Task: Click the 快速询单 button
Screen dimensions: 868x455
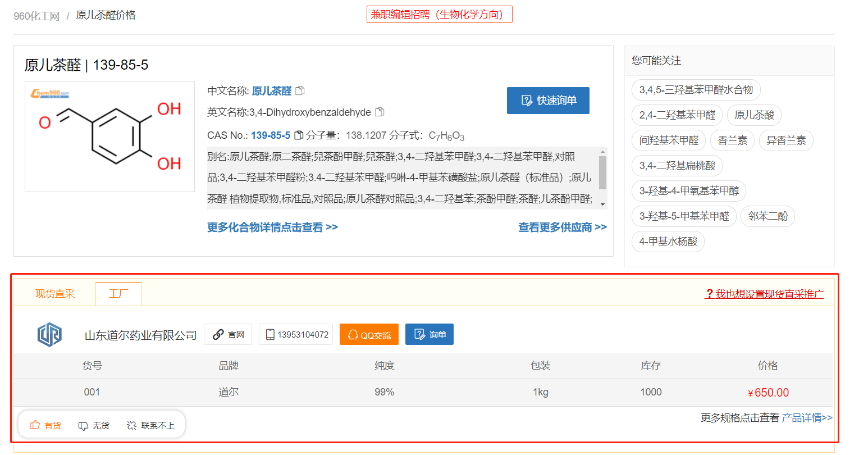Action: [548, 101]
